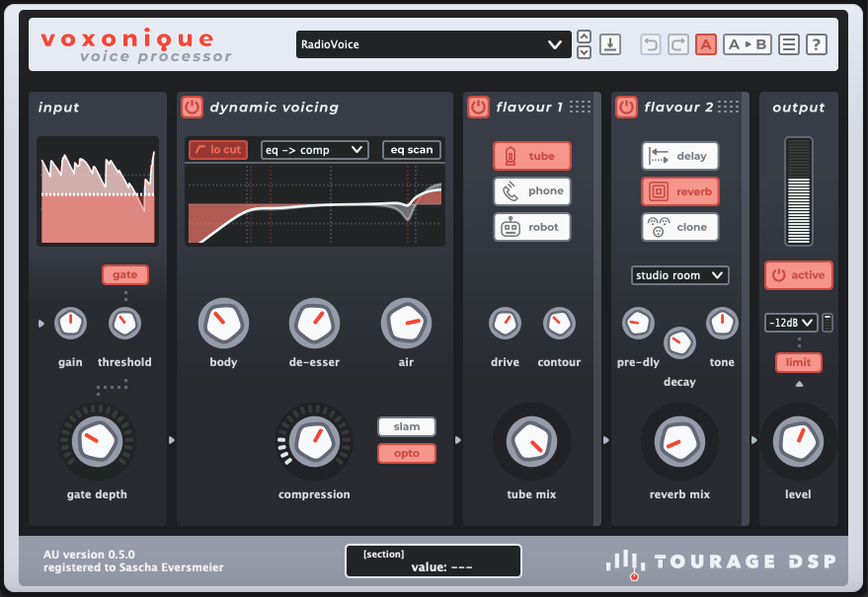Click the voxonique voice processor logo

click(135, 45)
